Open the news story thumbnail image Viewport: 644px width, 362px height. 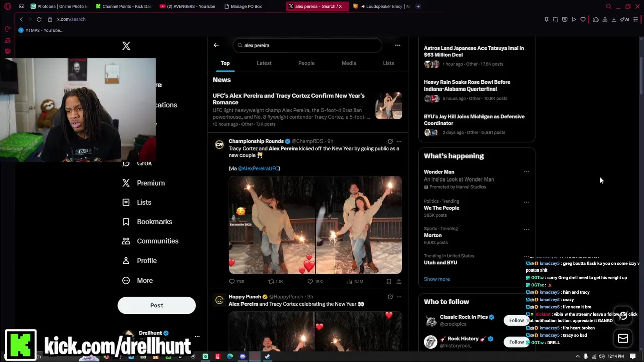coord(389,105)
